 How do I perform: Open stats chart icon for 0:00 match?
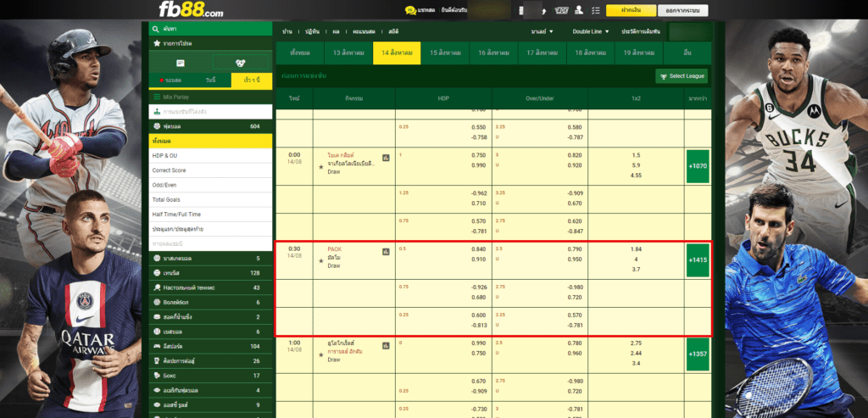[386, 158]
